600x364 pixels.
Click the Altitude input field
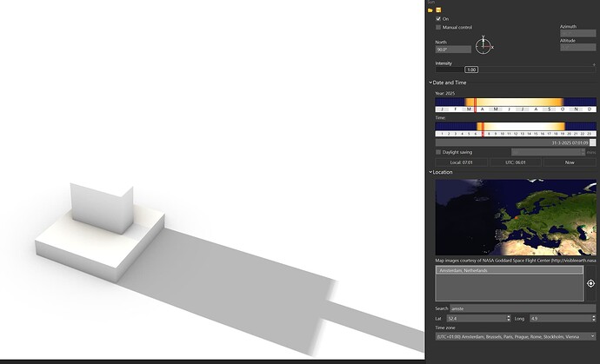pos(577,48)
